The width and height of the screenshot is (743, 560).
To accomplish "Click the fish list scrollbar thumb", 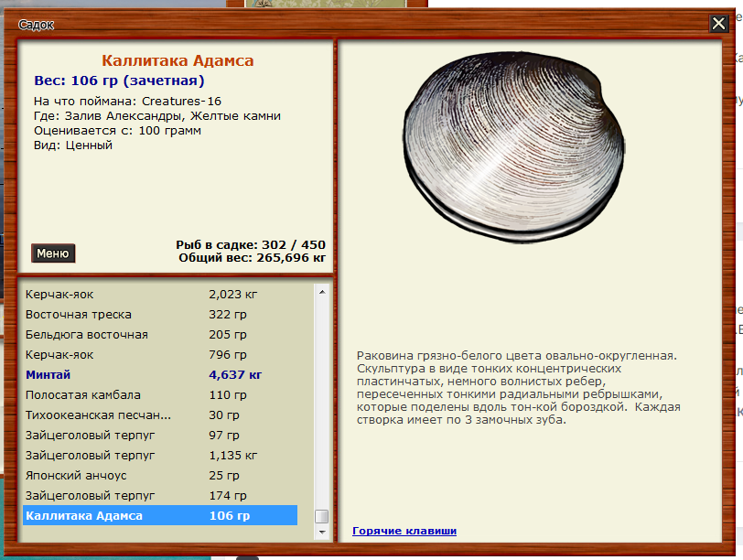I will tap(321, 517).
